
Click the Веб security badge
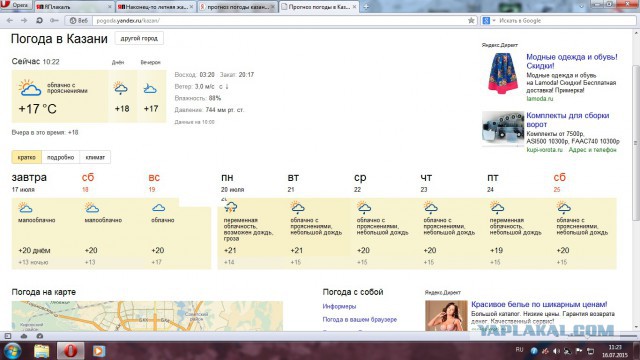pyautogui.click(x=78, y=20)
